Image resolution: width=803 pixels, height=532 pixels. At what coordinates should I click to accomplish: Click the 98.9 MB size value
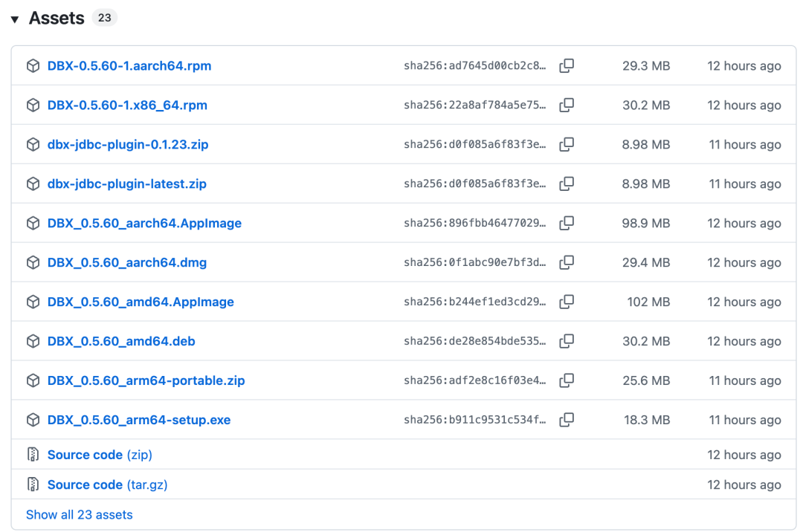(x=646, y=224)
